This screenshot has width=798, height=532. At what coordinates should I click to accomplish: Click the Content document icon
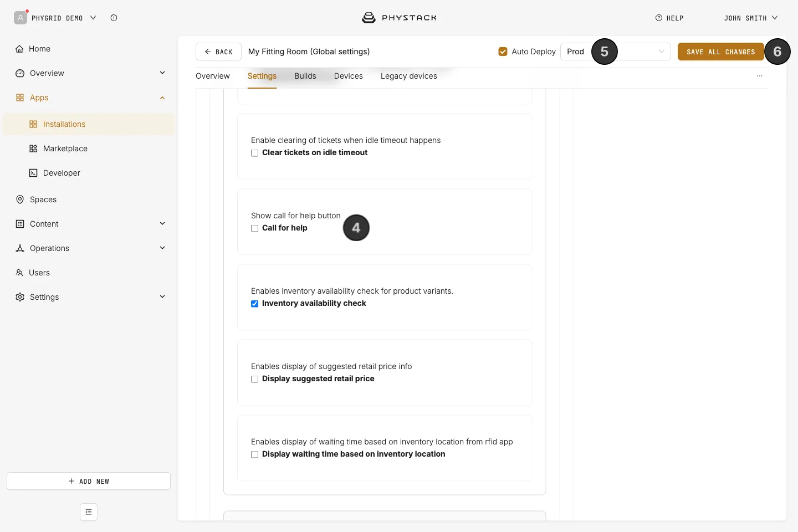point(20,224)
